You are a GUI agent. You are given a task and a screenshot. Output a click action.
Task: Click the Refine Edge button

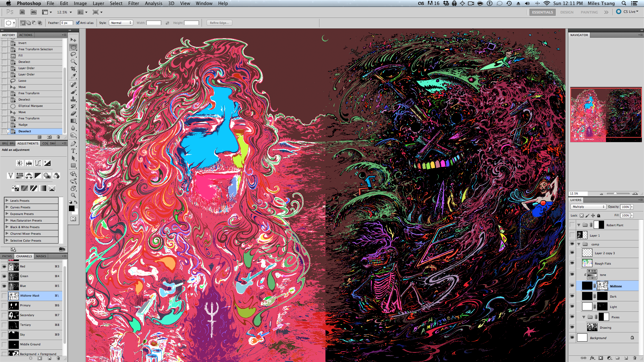(219, 23)
